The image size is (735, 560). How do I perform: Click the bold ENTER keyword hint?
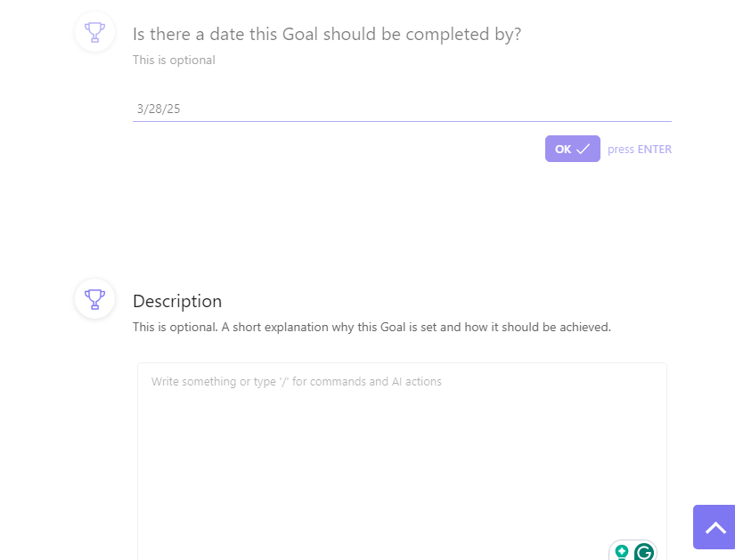tap(655, 150)
